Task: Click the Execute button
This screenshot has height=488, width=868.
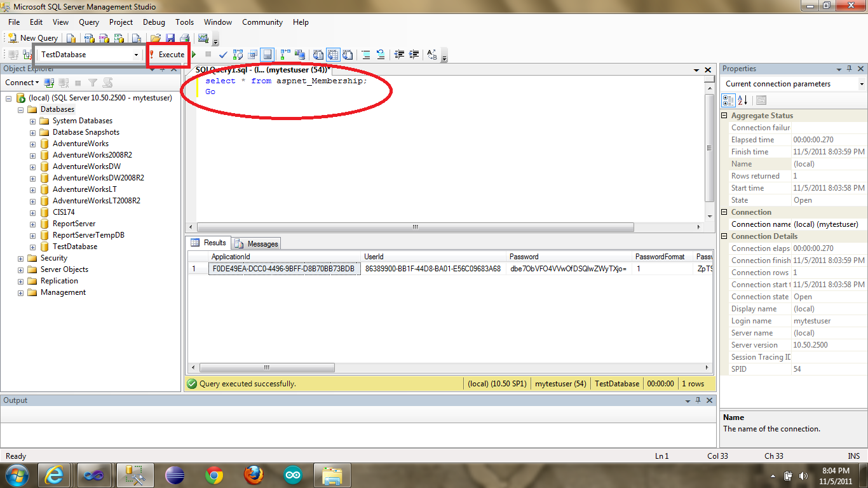Action: (x=167, y=55)
